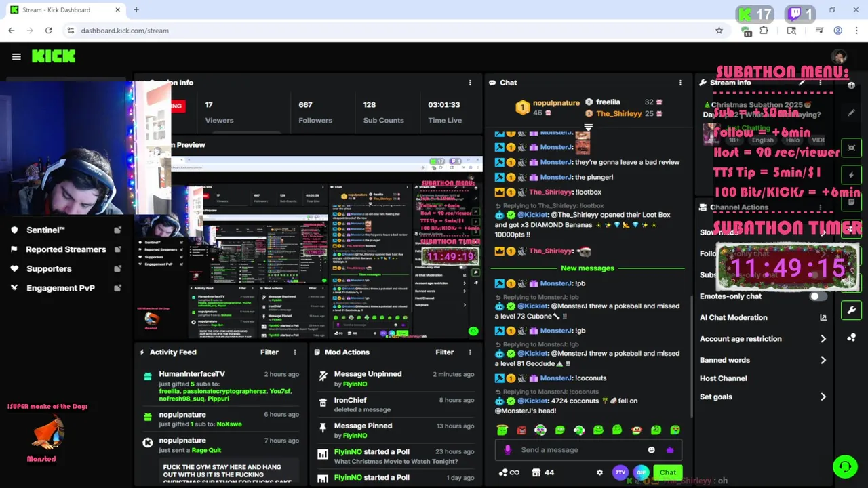Open AI Chat Moderation external link icon
The image size is (868, 488).
pyautogui.click(x=823, y=317)
